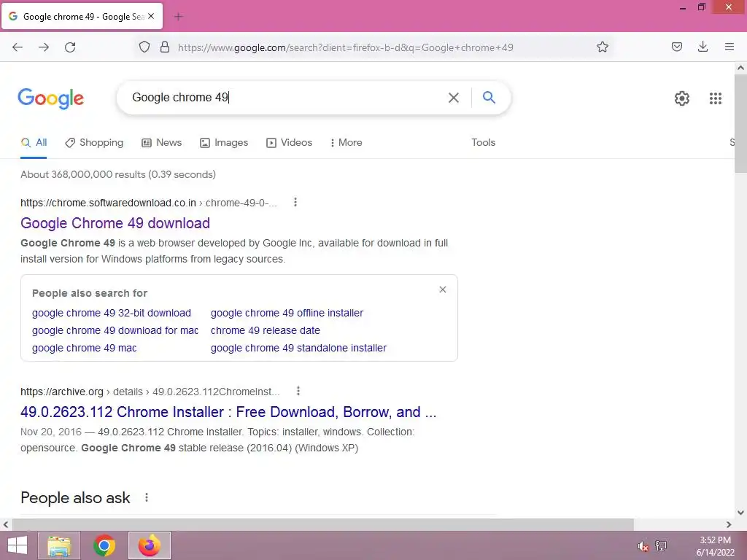The image size is (747, 560).
Task: Open the 49.0.2623.112 Chrome Installer result
Action: pos(228,412)
